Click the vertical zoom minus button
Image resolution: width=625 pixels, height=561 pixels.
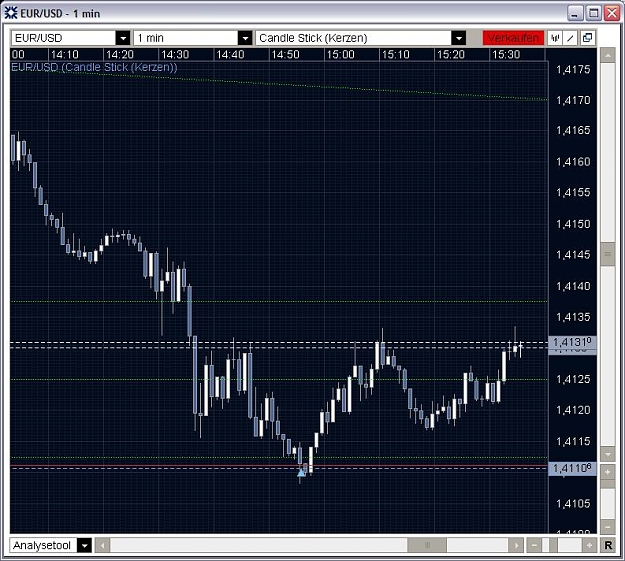point(608,527)
